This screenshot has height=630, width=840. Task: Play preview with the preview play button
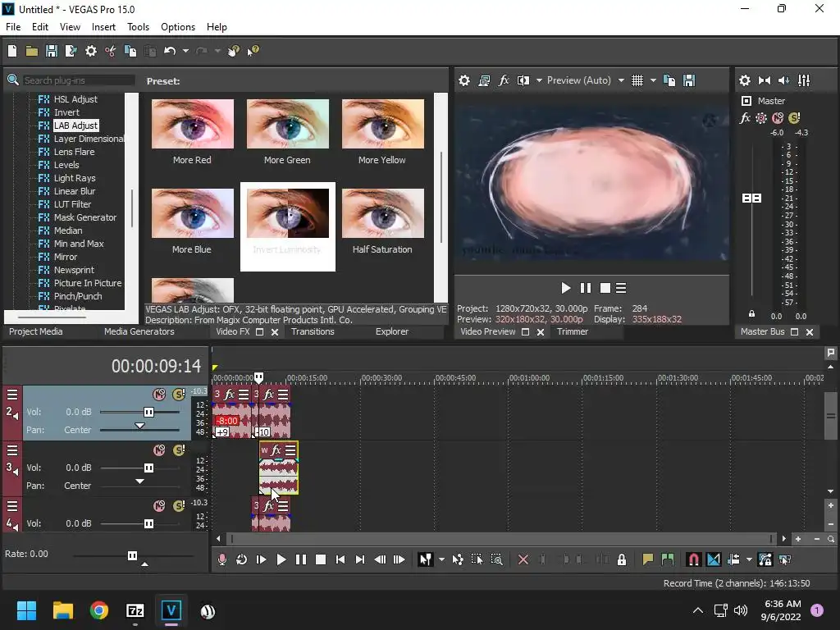[565, 288]
